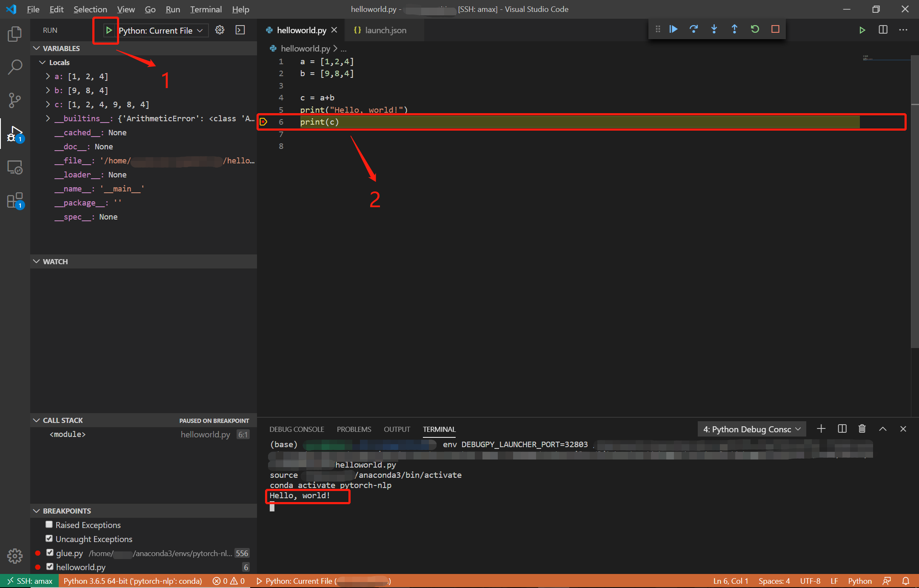Kill terminal with the trash icon

(x=862, y=429)
